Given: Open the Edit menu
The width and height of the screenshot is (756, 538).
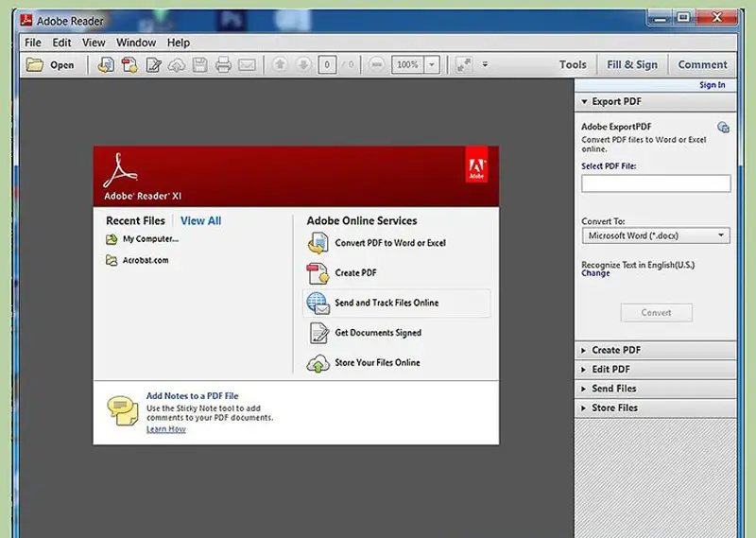Looking at the screenshot, I should click(61, 43).
